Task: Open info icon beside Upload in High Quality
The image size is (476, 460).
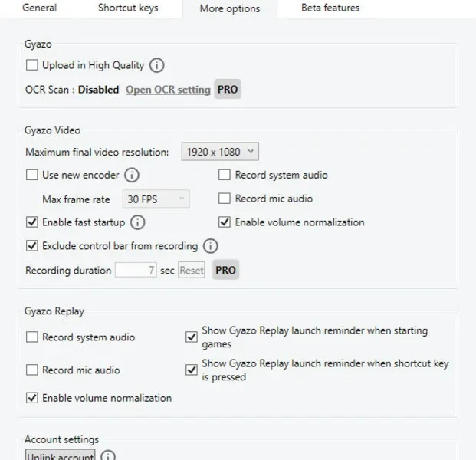Action: [x=156, y=65]
